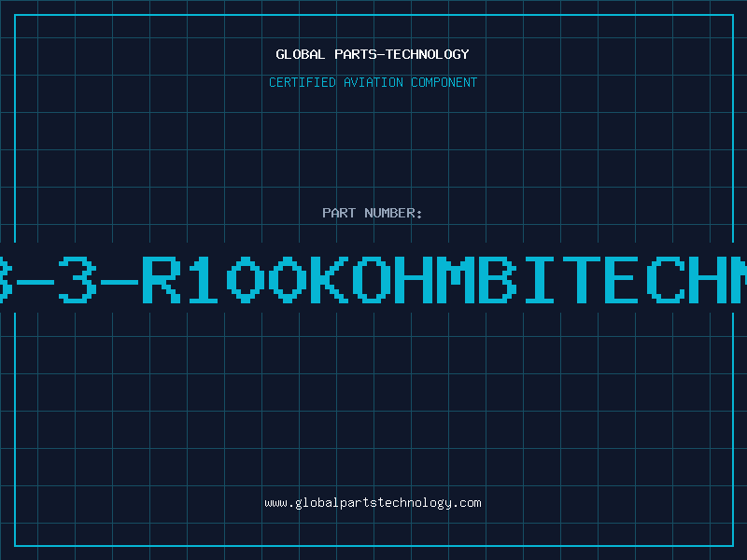Click the 'PART NUMBER:' label
The image size is (747, 560).
click(x=373, y=213)
